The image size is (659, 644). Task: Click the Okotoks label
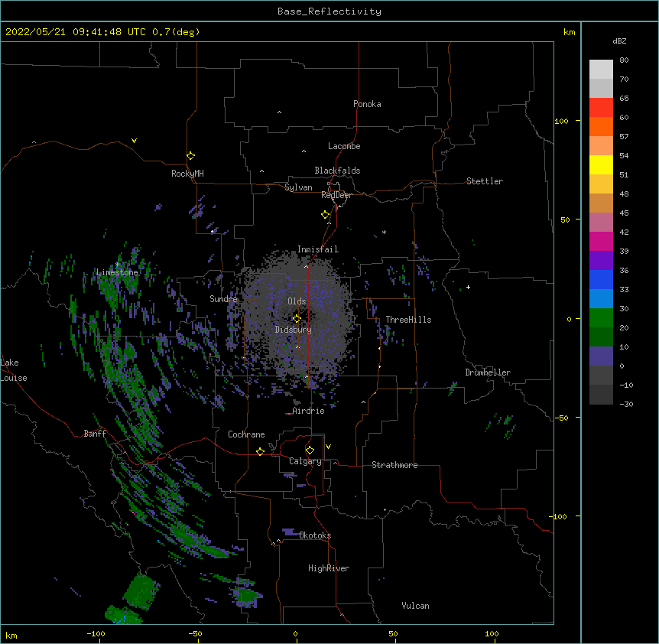click(315, 535)
